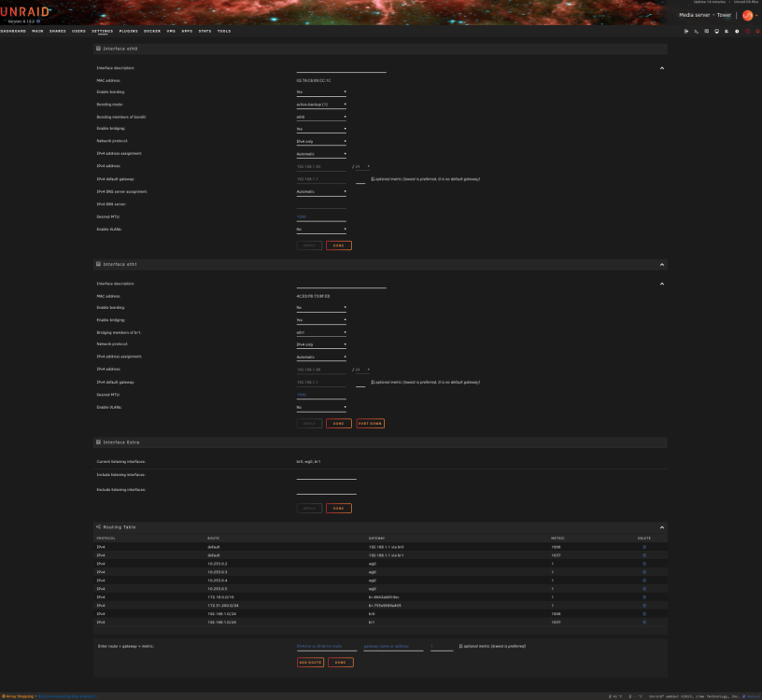Delete the default route via br1
The width and height of the screenshot is (762, 700).
[x=644, y=555]
